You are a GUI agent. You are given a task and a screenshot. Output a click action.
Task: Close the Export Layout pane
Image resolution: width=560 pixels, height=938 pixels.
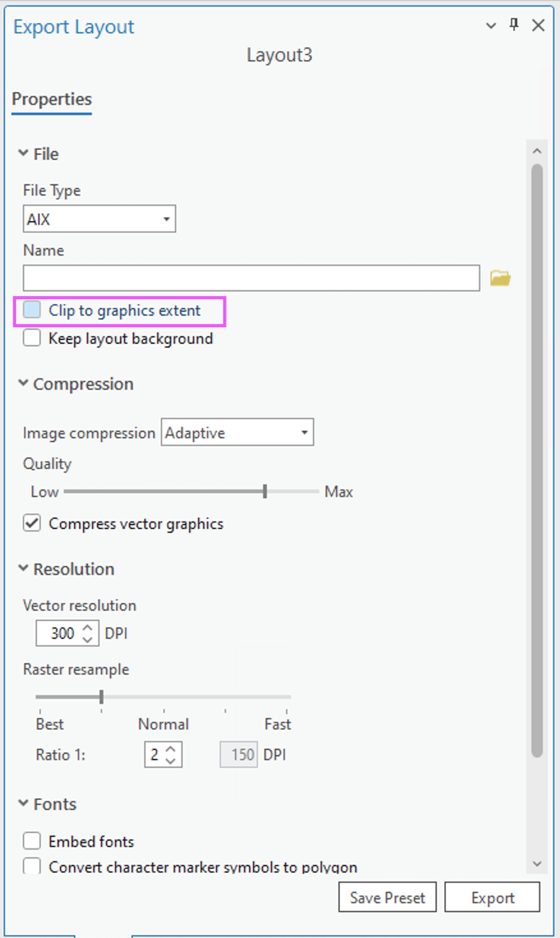pyautogui.click(x=538, y=25)
